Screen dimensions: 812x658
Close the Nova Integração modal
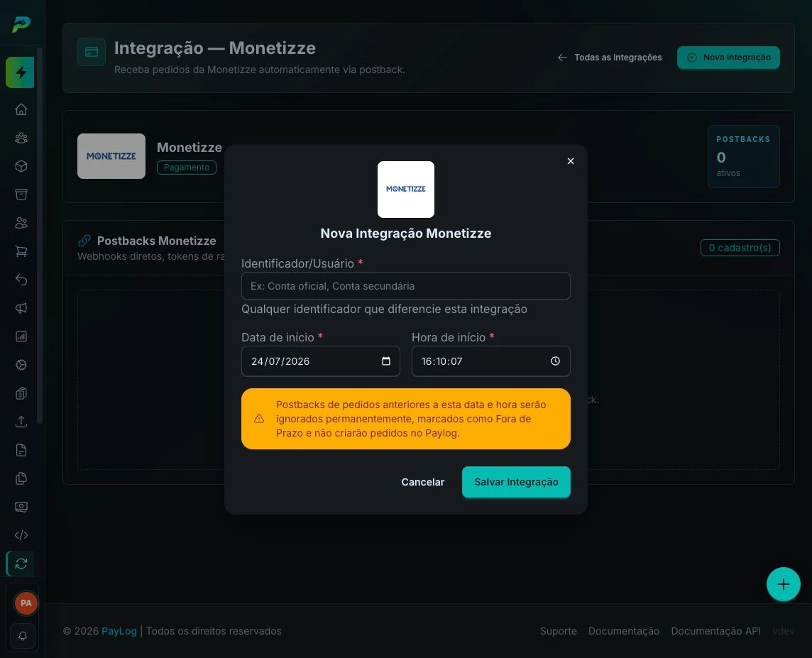[571, 161]
